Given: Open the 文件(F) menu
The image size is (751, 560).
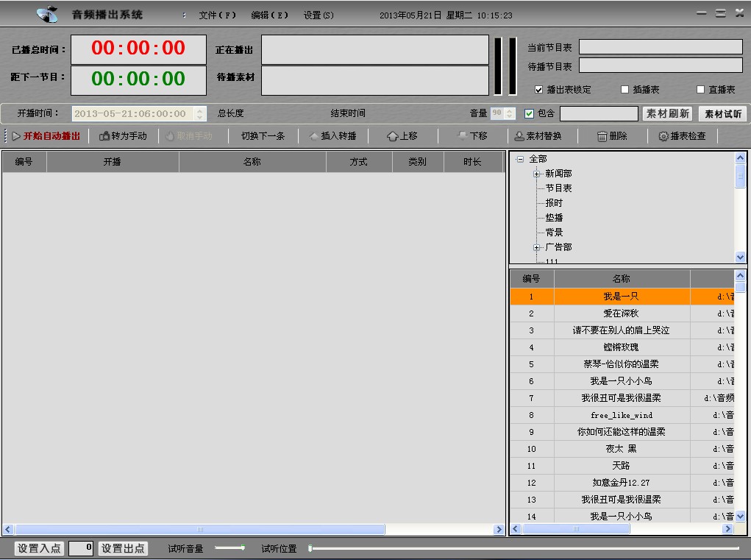Looking at the screenshot, I should tap(217, 15).
